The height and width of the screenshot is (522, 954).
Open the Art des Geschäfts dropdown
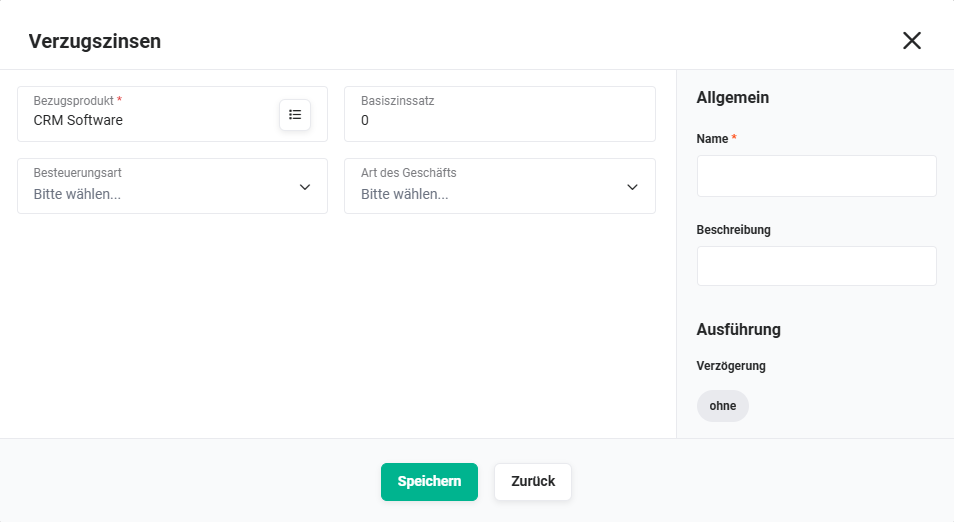(x=500, y=186)
